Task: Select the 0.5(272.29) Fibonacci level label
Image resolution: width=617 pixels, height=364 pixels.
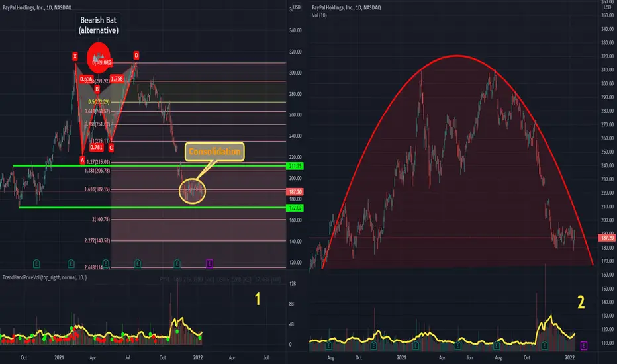Action: pyautogui.click(x=99, y=102)
